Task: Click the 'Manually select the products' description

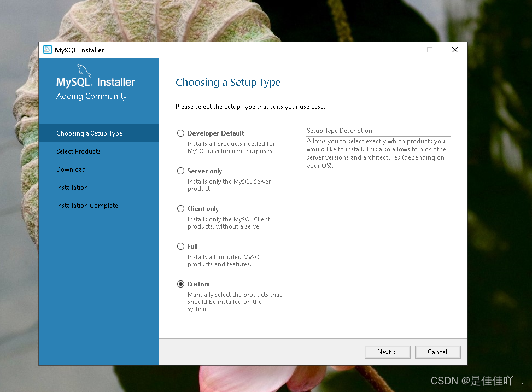Action: [235, 302]
